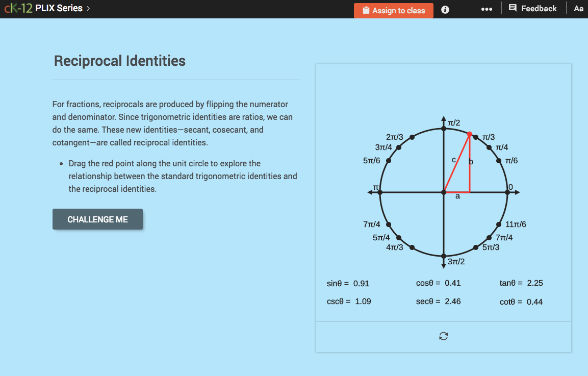Click the 5π/6 point on the circle
This screenshot has height=376, width=588.
[389, 160]
